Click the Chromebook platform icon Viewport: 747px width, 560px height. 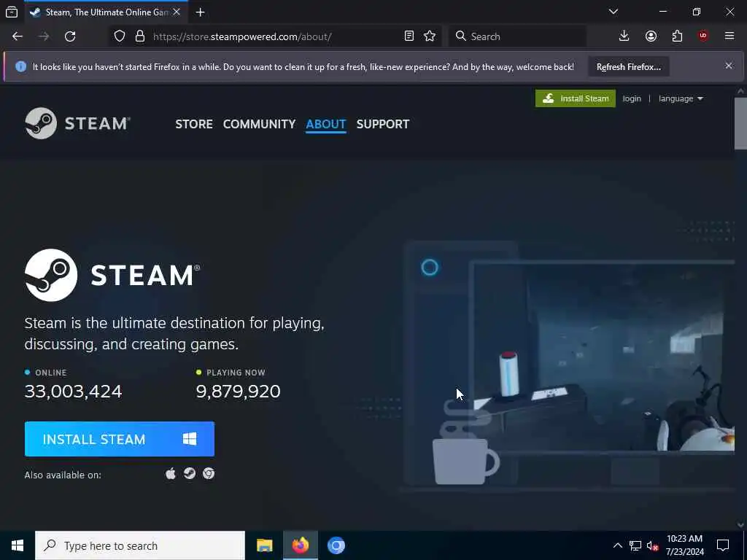click(x=209, y=473)
